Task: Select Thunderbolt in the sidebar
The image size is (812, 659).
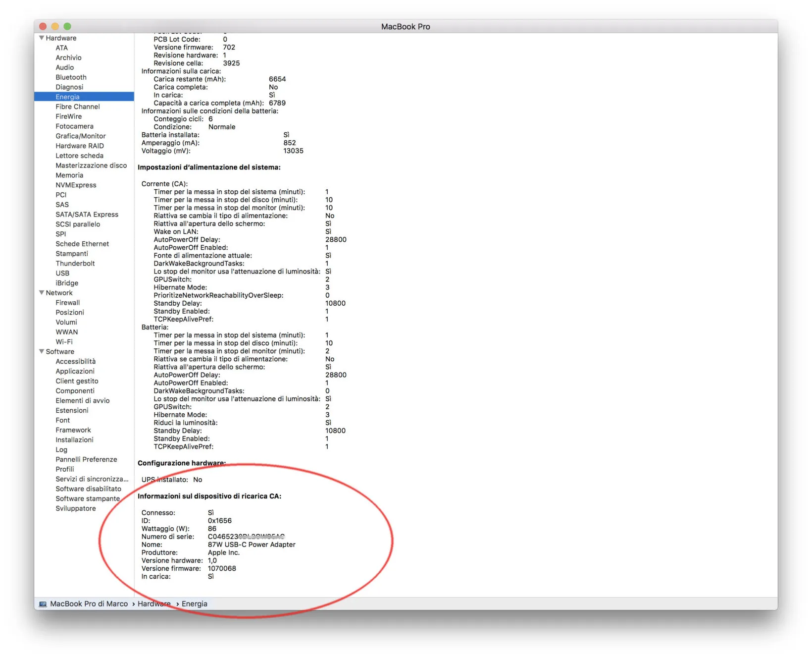Action: (x=75, y=264)
